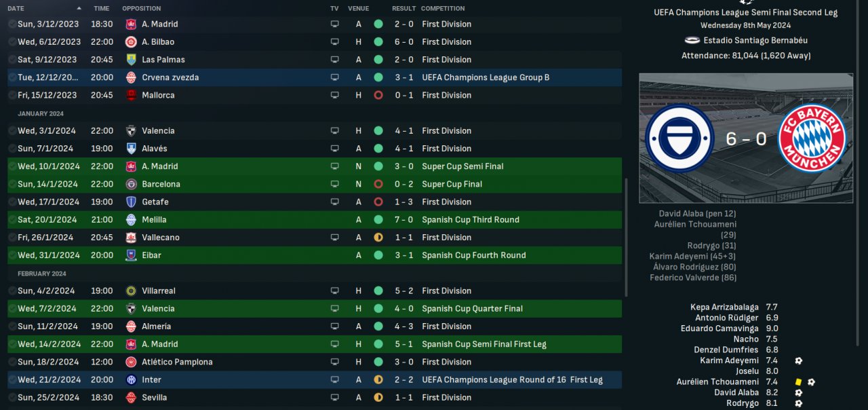Click the 6 - 0 match score
This screenshot has height=410, width=868.
[746, 139]
